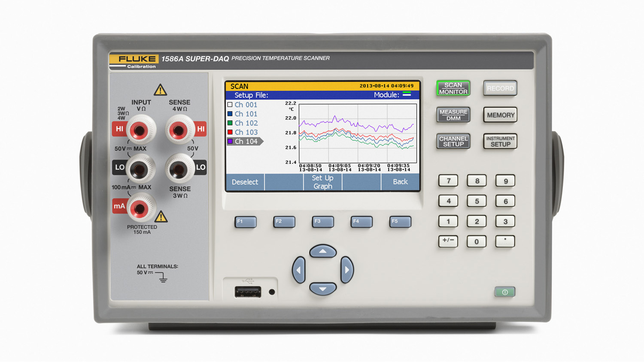Push the CHANNEL SETUP button
Image resolution: width=644 pixels, height=362 pixels.
coord(453,141)
